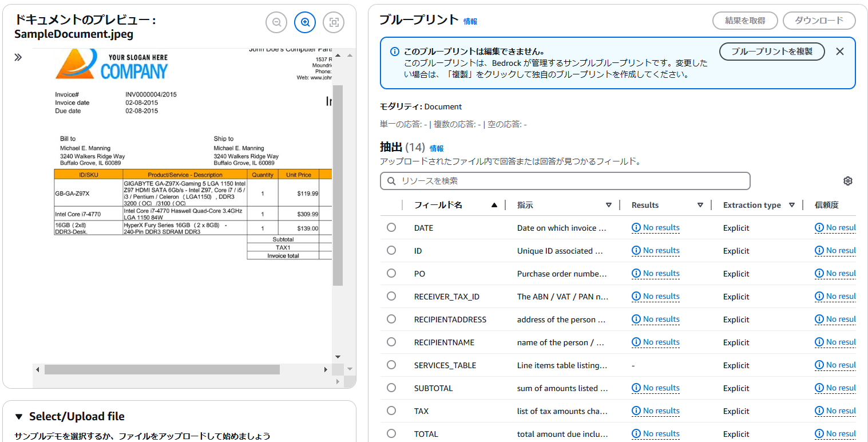Select the DATE field radio button
This screenshot has height=442, width=868.
(391, 227)
